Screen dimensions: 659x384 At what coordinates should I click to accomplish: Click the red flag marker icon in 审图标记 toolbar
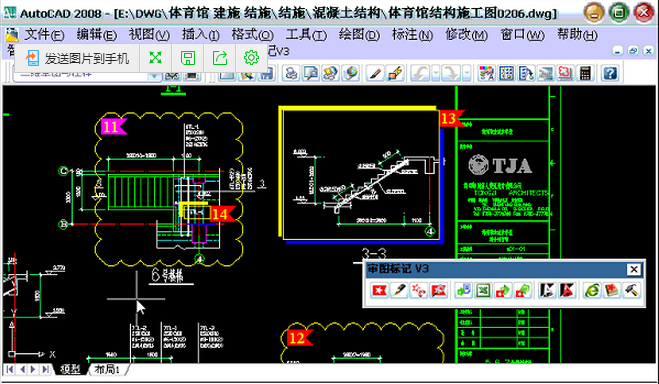point(379,290)
